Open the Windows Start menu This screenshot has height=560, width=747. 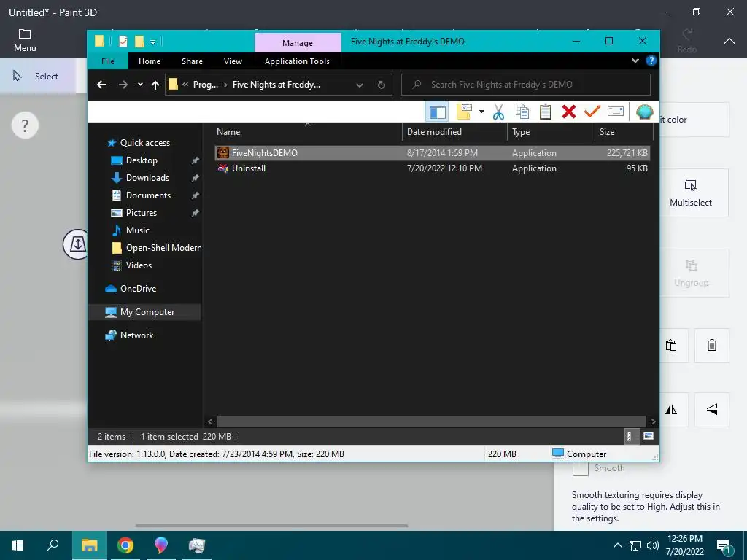point(18,545)
